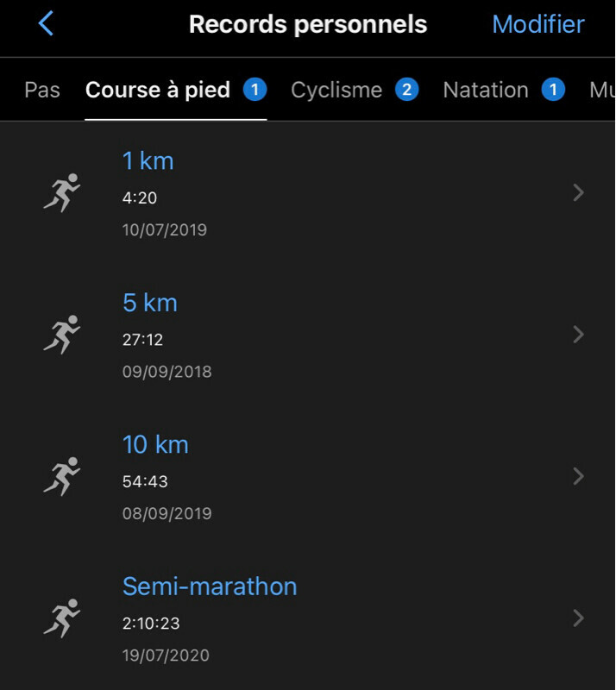Tap the runner icon beside 10 km
The width and height of the screenshot is (616, 690).
[61, 476]
